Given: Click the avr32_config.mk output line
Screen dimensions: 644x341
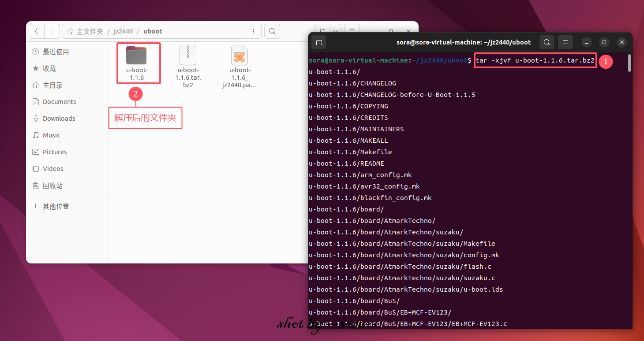Looking at the screenshot, I should point(364,186).
